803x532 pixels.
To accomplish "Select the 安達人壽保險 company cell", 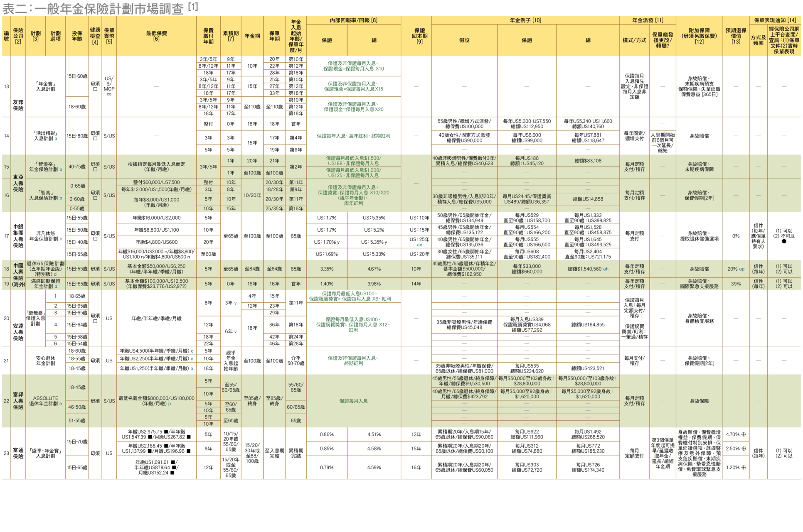I will (18, 332).
